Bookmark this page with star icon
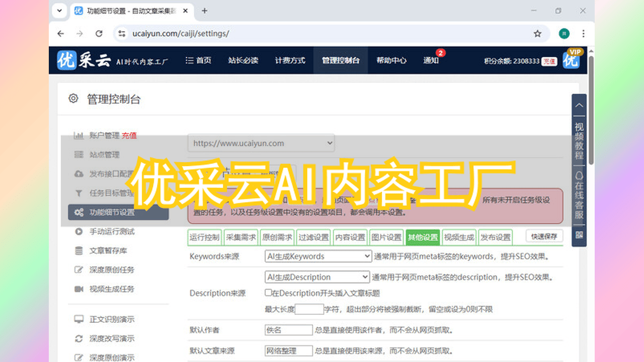 point(537,34)
